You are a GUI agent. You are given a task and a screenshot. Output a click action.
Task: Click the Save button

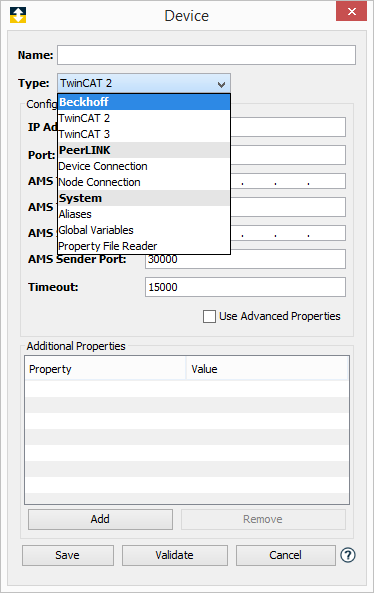[x=68, y=555]
